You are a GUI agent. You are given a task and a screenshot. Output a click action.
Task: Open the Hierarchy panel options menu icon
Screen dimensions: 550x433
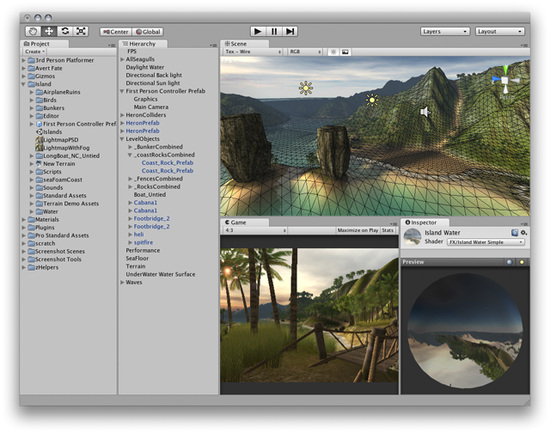213,45
